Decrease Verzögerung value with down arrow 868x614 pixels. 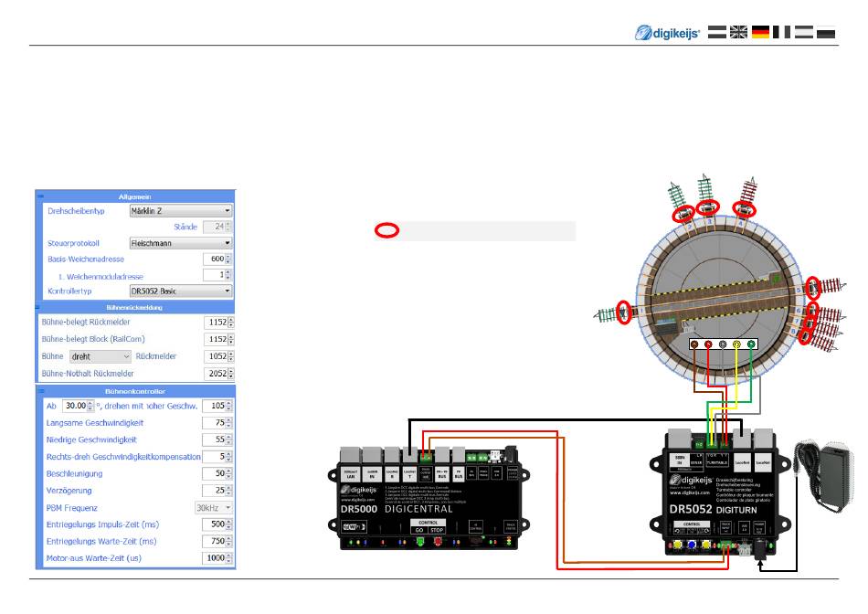pyautogui.click(x=228, y=493)
